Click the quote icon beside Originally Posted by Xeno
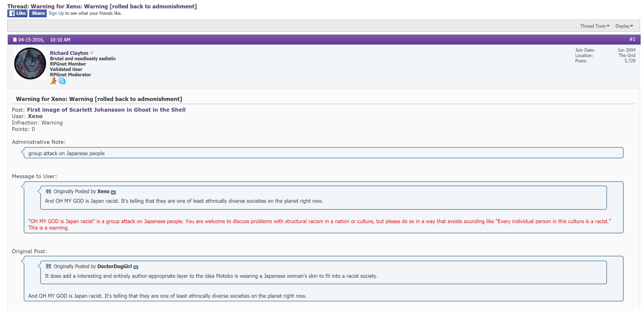The width and height of the screenshot is (644, 311). pyautogui.click(x=49, y=191)
